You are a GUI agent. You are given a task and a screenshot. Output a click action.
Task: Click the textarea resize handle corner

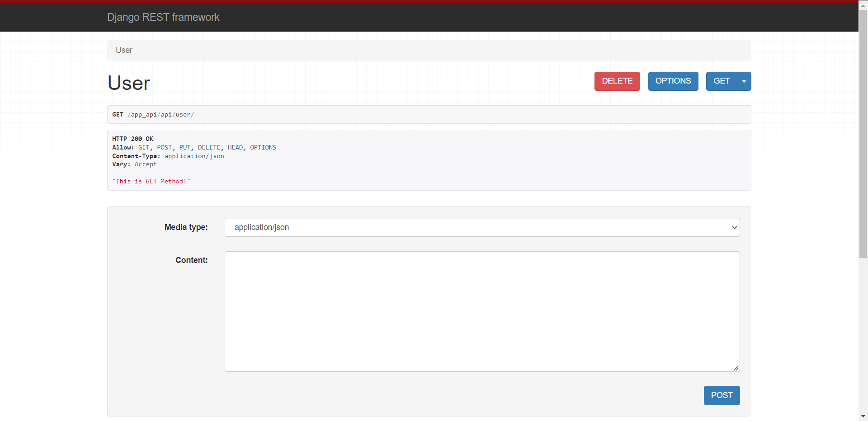click(x=736, y=368)
